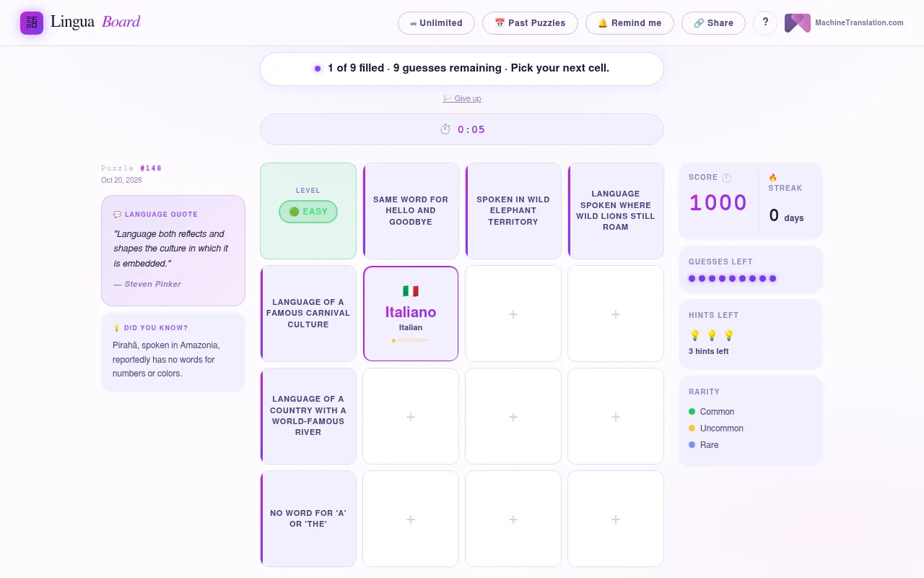The image size is (924, 578).
Task: Pick the no-article and wild elephant cell
Action: point(513,519)
